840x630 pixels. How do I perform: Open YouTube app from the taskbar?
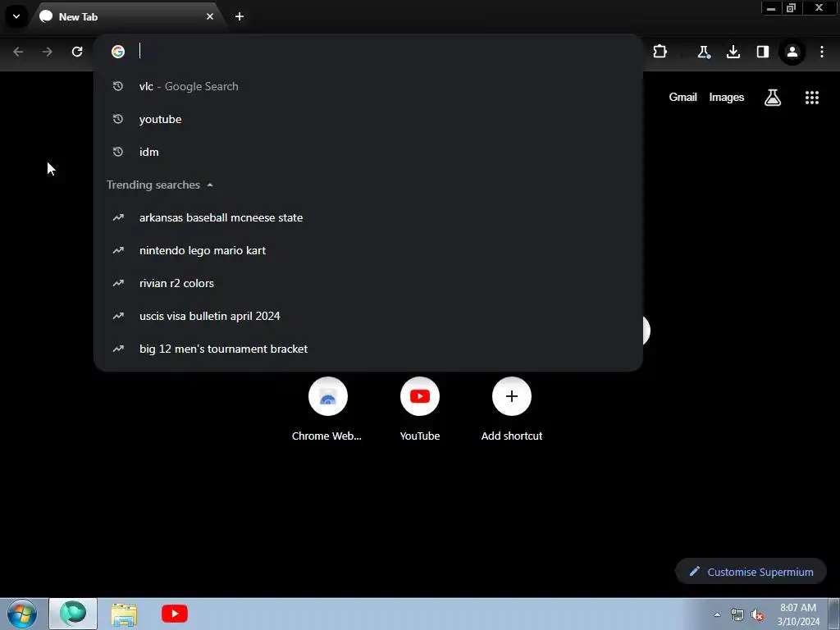coord(175,614)
